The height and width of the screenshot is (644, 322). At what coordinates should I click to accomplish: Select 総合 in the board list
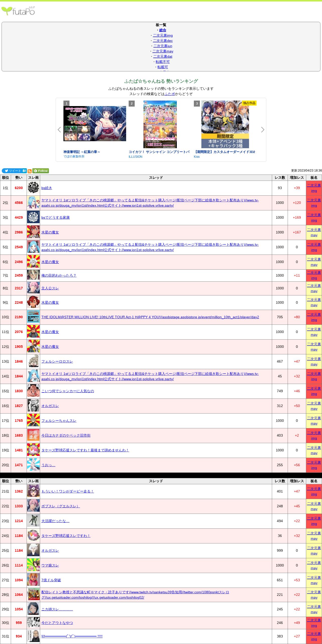(163, 30)
